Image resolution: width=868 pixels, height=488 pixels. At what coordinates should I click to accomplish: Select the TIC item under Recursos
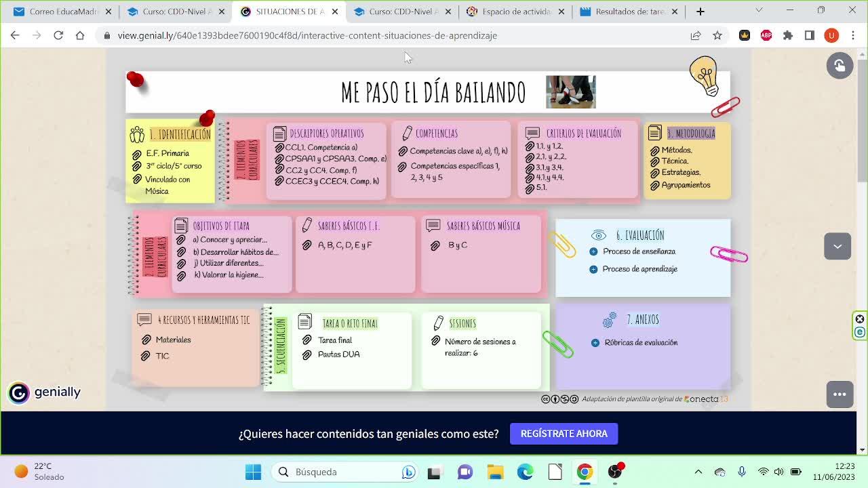coord(162,356)
